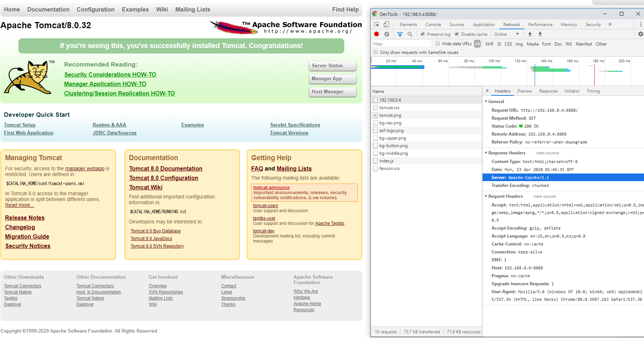Focus the network Filter input field

point(401,44)
